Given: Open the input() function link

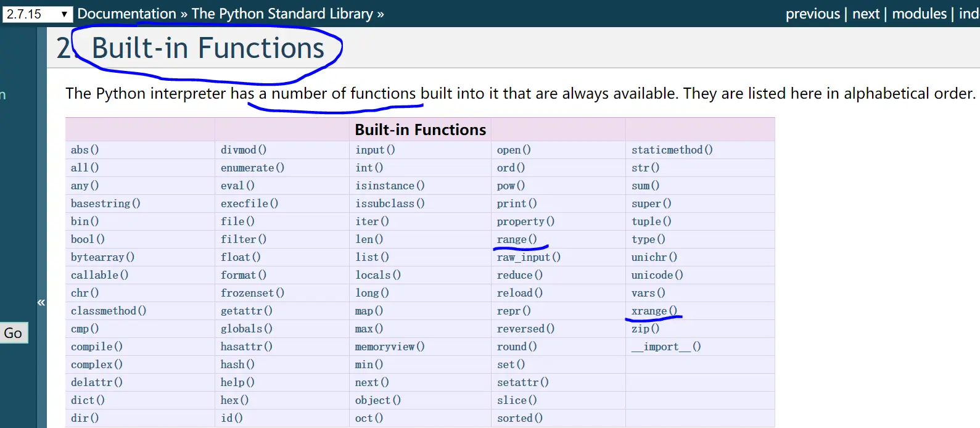Looking at the screenshot, I should tap(375, 150).
